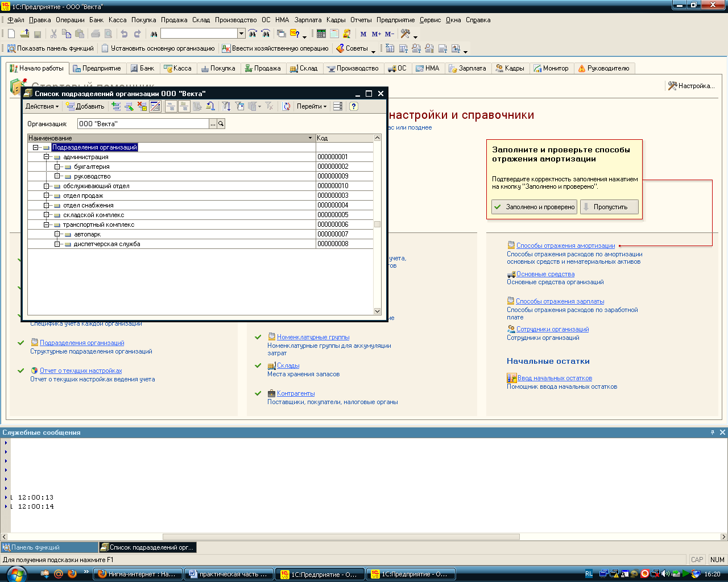Click Go up one level icon
This screenshot has width=728, height=582.
210,106
